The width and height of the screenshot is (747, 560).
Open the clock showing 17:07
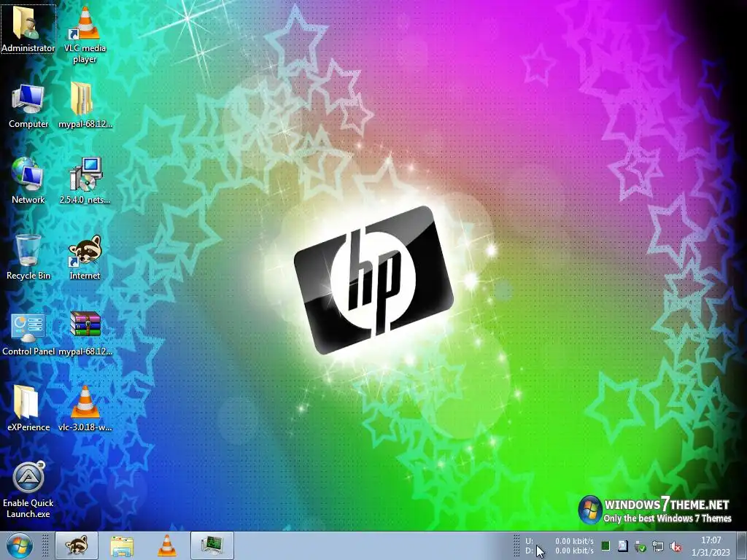click(711, 546)
